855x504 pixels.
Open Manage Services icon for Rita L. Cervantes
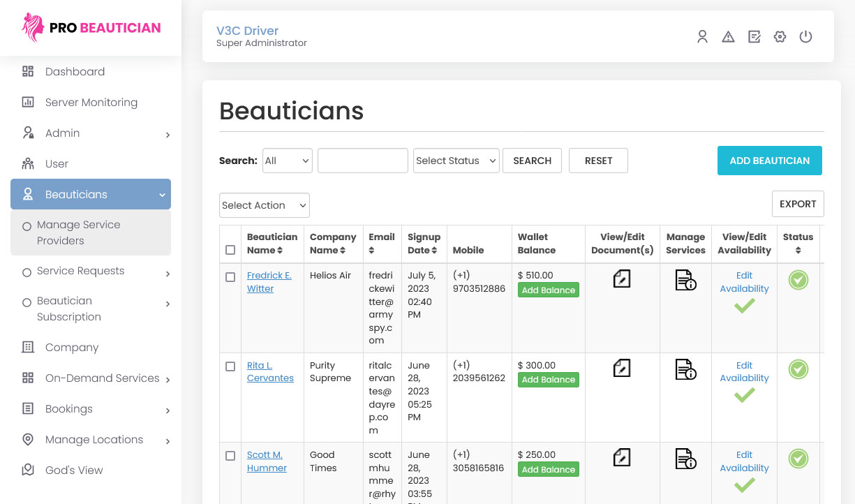click(x=685, y=369)
